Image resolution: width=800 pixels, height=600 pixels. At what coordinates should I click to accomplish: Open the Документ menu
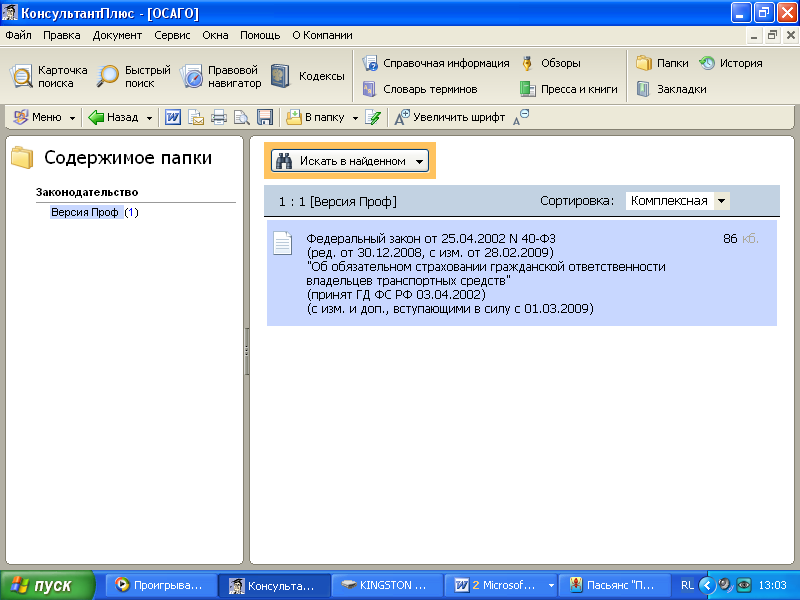117,35
